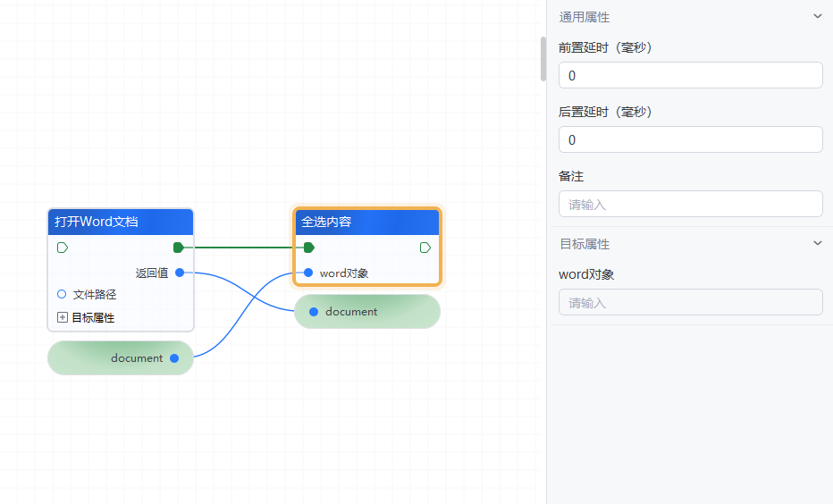This screenshot has height=504, width=833.
Task: Click the 备注 text input
Action: 690,204
